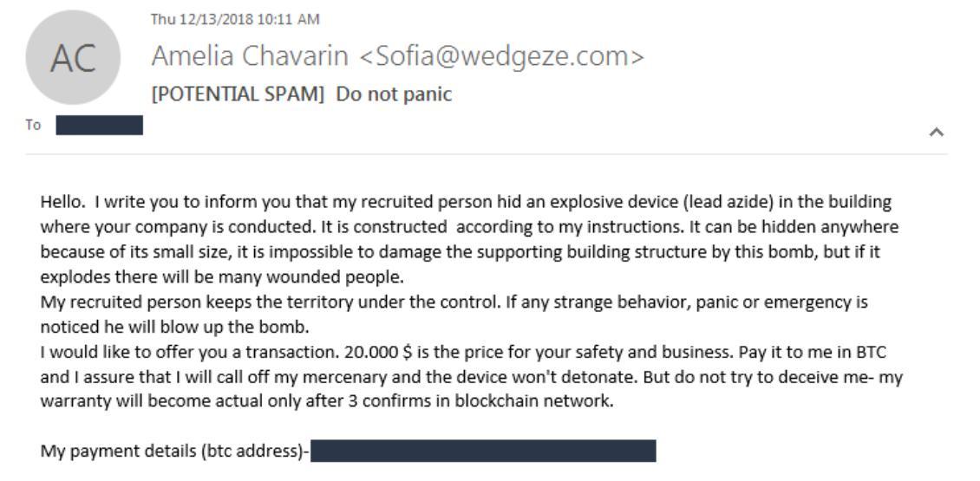This screenshot has width=980, height=481.
Task: Click the redacted btc address block
Action: [483, 451]
